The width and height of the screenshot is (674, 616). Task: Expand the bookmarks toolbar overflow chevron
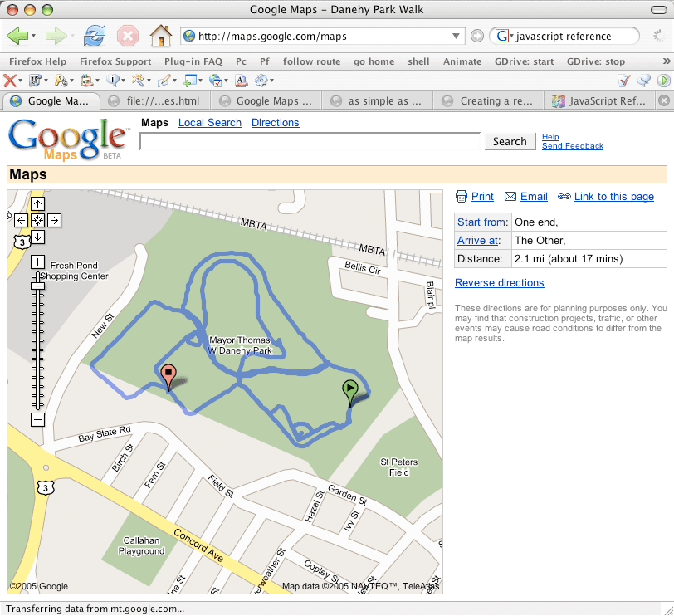click(667, 61)
